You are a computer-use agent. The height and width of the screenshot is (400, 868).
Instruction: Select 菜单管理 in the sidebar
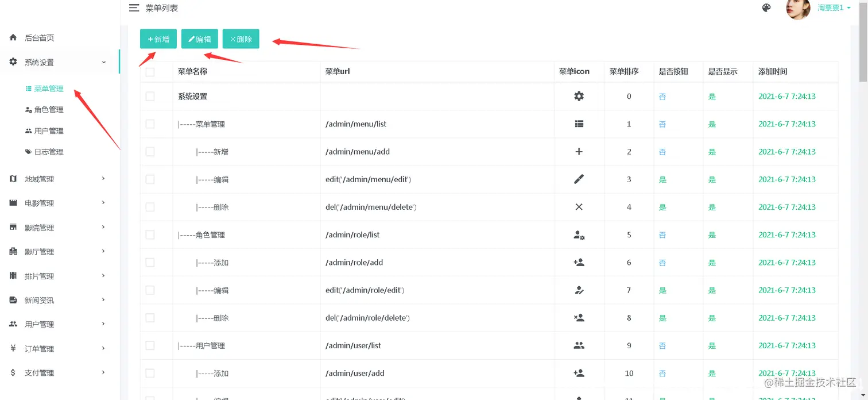[49, 89]
